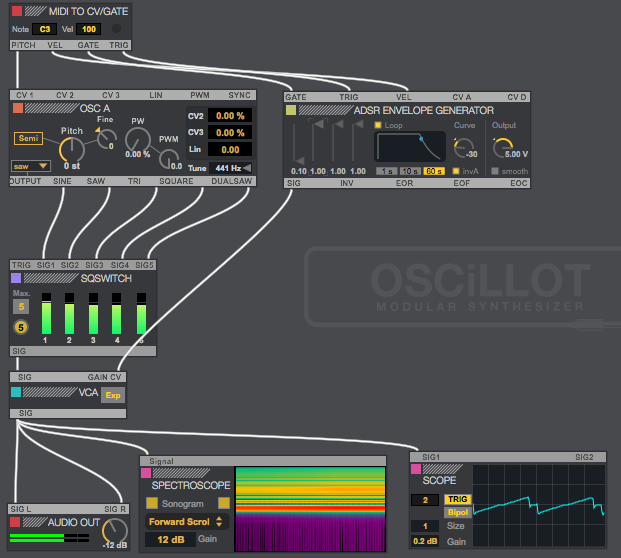Click the SCOPE value 2 number box

click(425, 500)
